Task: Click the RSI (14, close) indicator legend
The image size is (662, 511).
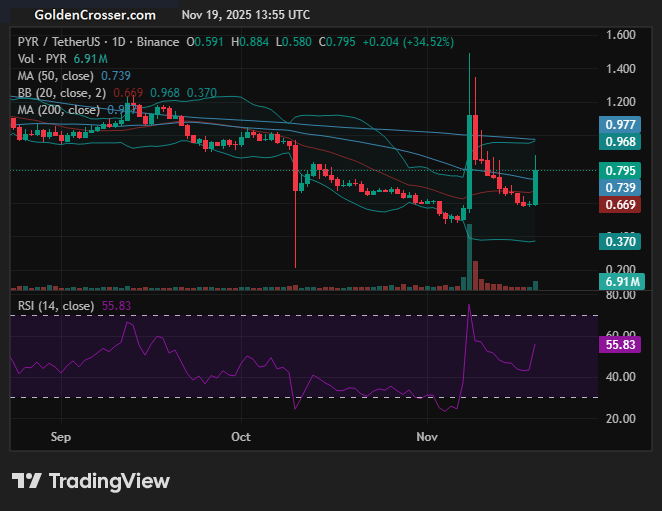Action: (56, 306)
